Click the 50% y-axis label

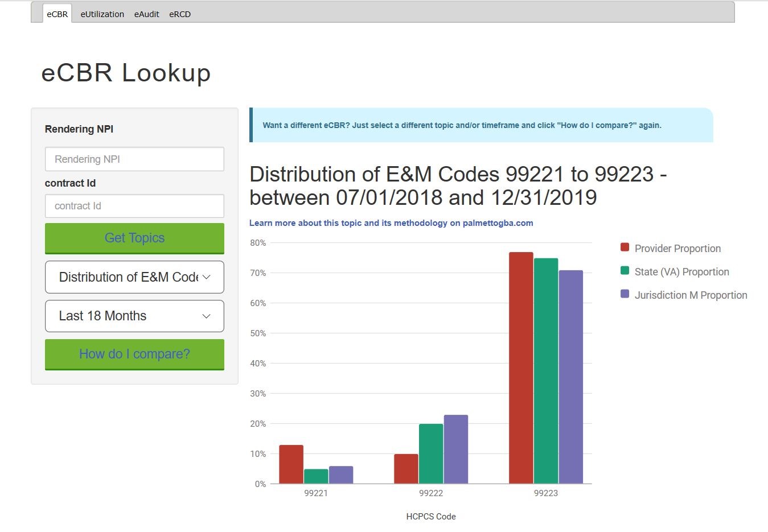click(258, 333)
